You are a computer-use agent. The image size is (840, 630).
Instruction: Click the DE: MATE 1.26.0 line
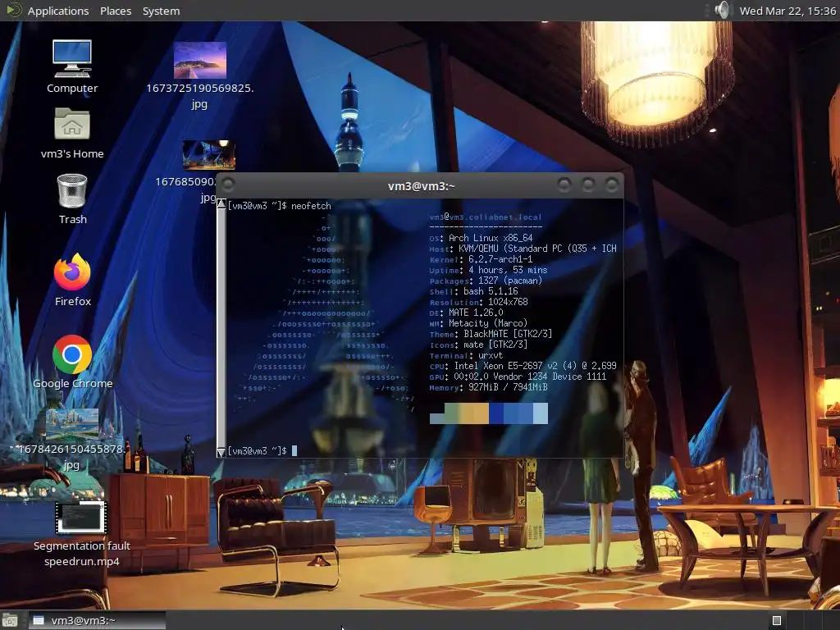(x=466, y=313)
